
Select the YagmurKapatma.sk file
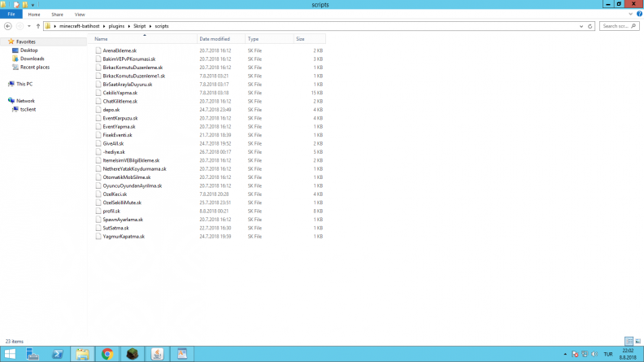[x=124, y=236]
